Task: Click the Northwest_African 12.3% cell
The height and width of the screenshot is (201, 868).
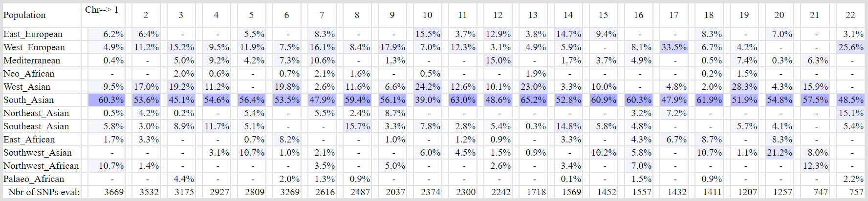Action: point(815,166)
